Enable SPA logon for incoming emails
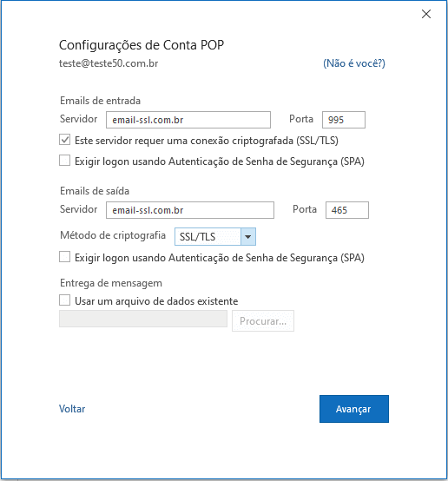448x481 pixels. pyautogui.click(x=65, y=161)
